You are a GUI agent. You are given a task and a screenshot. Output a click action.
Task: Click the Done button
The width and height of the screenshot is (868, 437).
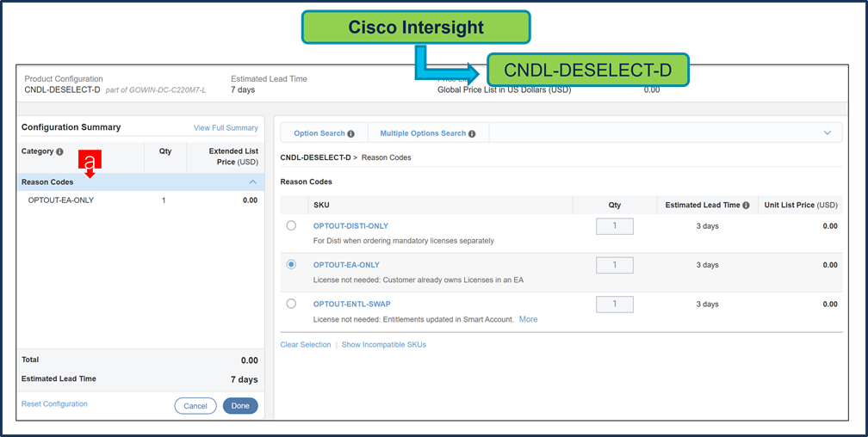(240, 406)
